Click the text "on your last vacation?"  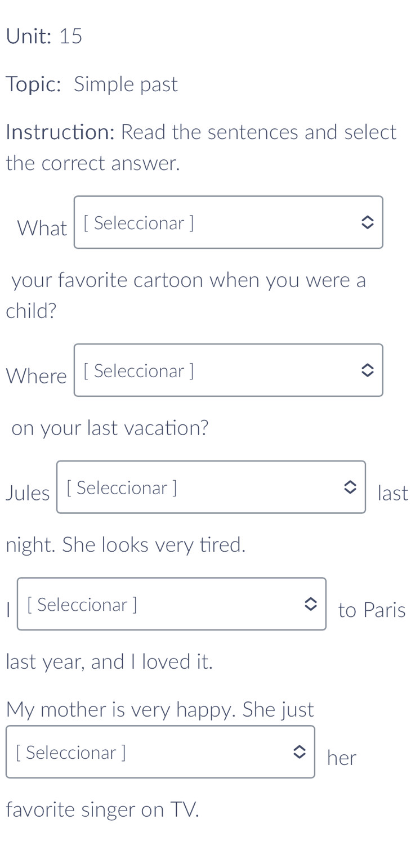(110, 428)
